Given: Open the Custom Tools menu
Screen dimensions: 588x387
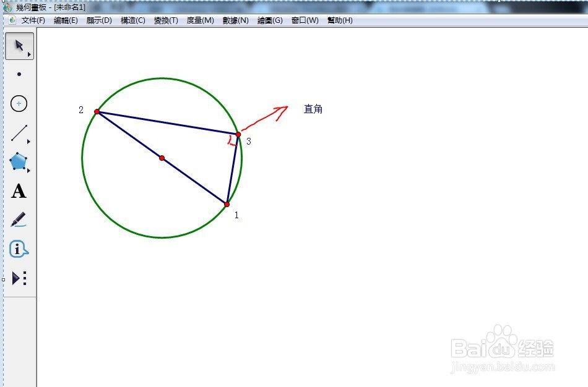Looking at the screenshot, I should [x=19, y=278].
